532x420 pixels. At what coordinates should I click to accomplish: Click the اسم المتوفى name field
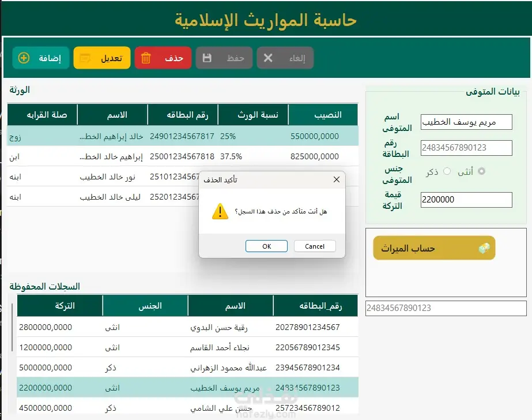466,122
